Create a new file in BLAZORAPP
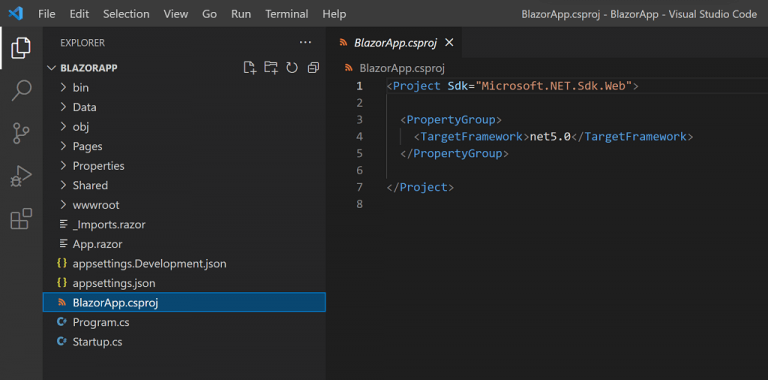768x380 pixels. (250, 68)
